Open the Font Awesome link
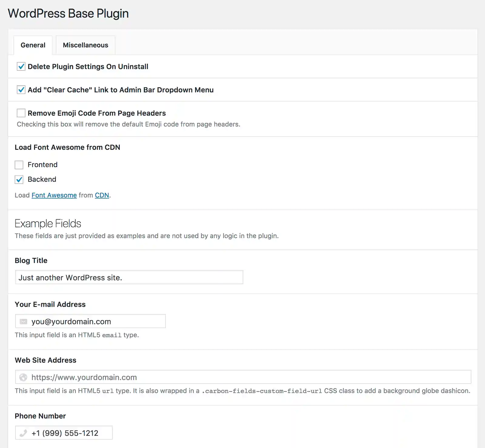This screenshot has width=485, height=448. (54, 195)
